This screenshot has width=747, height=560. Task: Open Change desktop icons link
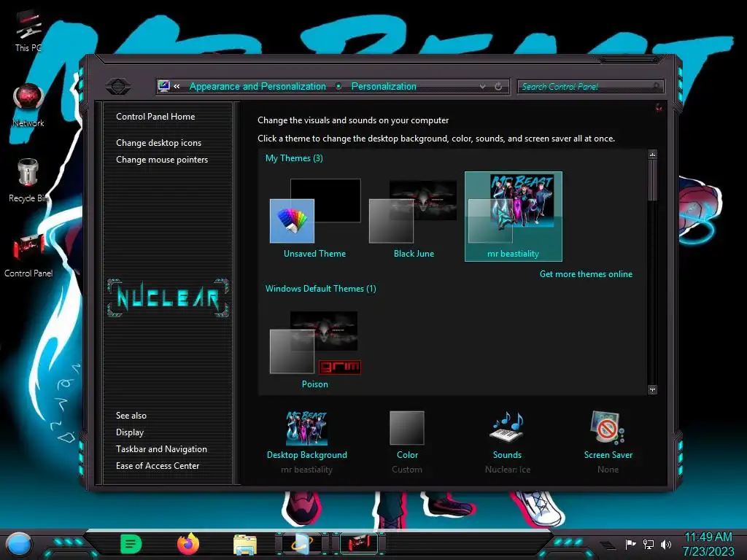(158, 143)
